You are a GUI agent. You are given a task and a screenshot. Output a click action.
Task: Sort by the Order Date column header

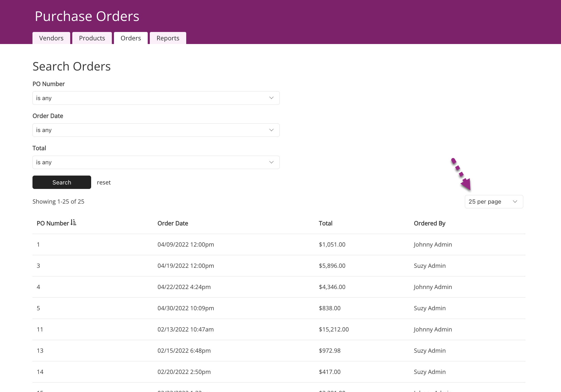click(x=173, y=223)
